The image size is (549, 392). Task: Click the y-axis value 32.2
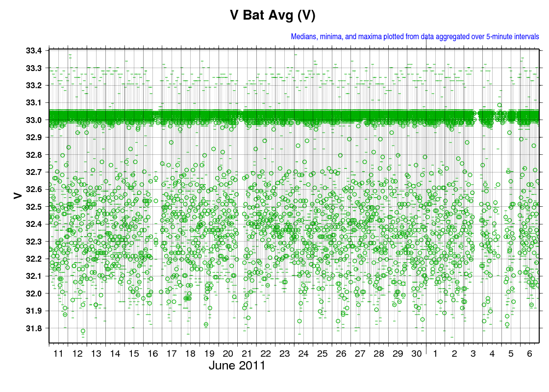pos(34,259)
